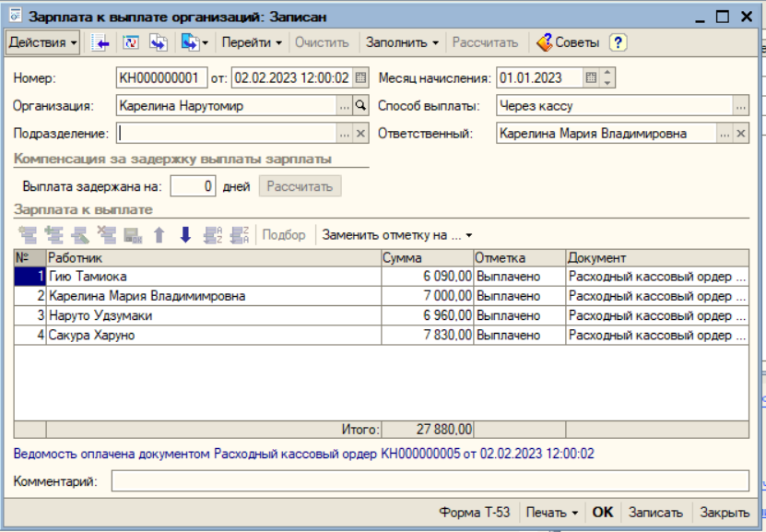Open the Перейти menu

tap(252, 42)
